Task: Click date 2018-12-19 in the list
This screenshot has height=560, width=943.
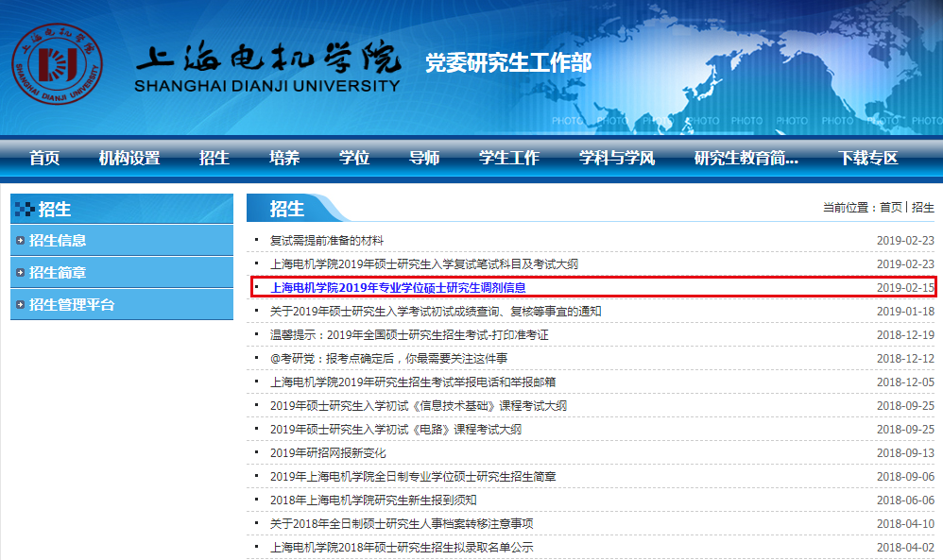Action: (905, 334)
